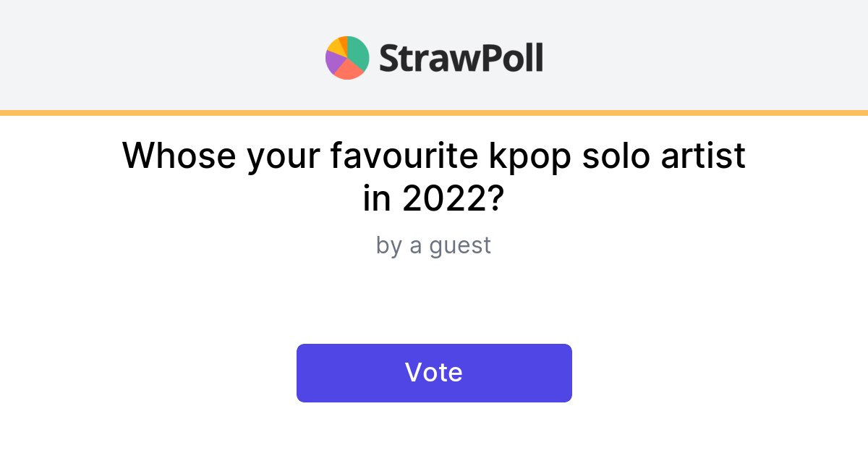
Task: Activate the purple Vote control
Action: tap(434, 372)
